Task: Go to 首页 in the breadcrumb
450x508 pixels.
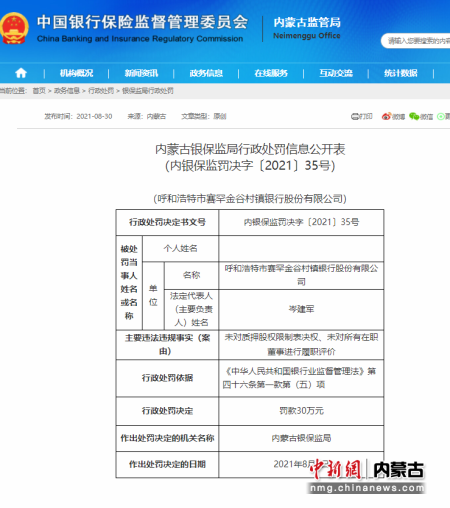Action: coord(39,91)
